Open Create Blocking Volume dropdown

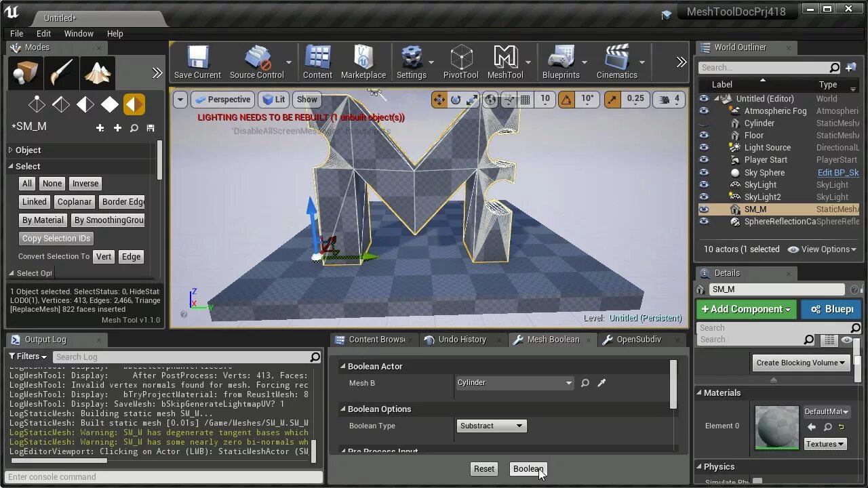pos(801,363)
